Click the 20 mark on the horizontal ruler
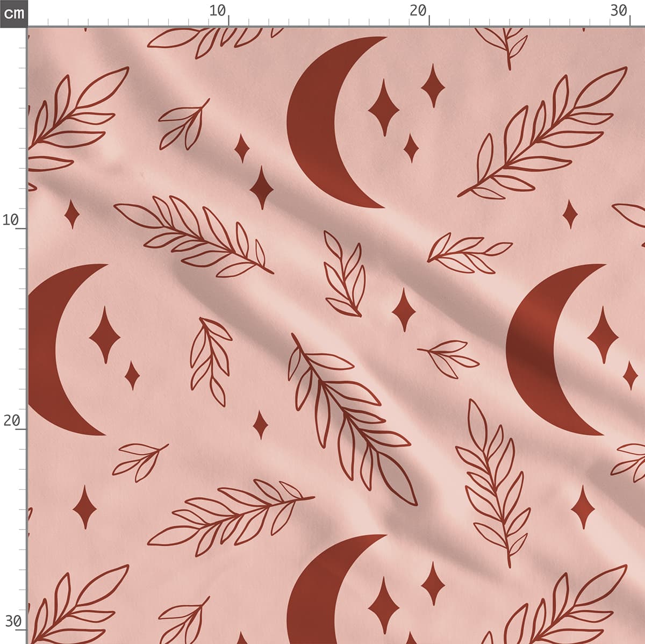The width and height of the screenshot is (645, 644). click(418, 11)
